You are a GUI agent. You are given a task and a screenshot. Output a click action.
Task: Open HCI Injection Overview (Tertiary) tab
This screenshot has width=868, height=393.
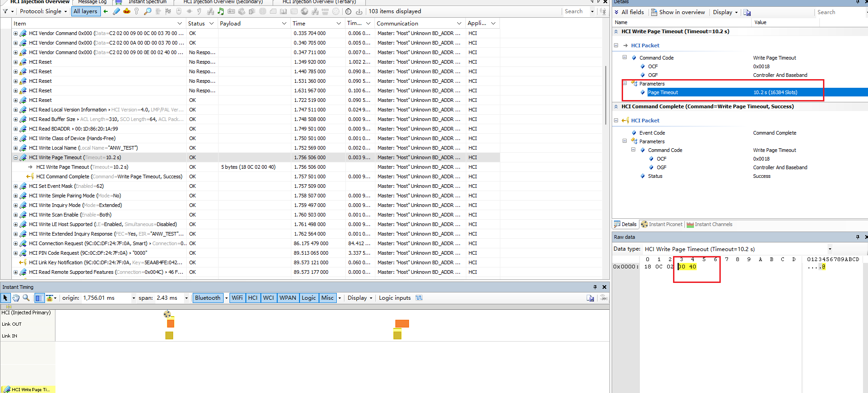click(x=319, y=2)
